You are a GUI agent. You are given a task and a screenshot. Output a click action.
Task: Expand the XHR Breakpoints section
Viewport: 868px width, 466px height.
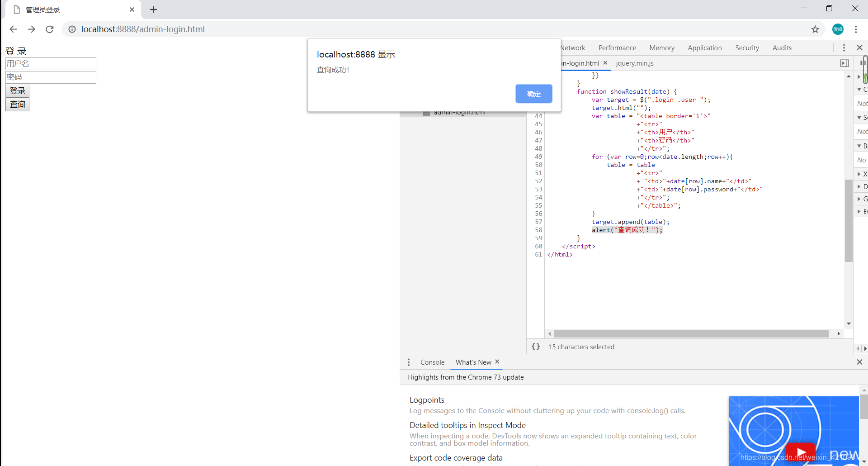click(859, 174)
